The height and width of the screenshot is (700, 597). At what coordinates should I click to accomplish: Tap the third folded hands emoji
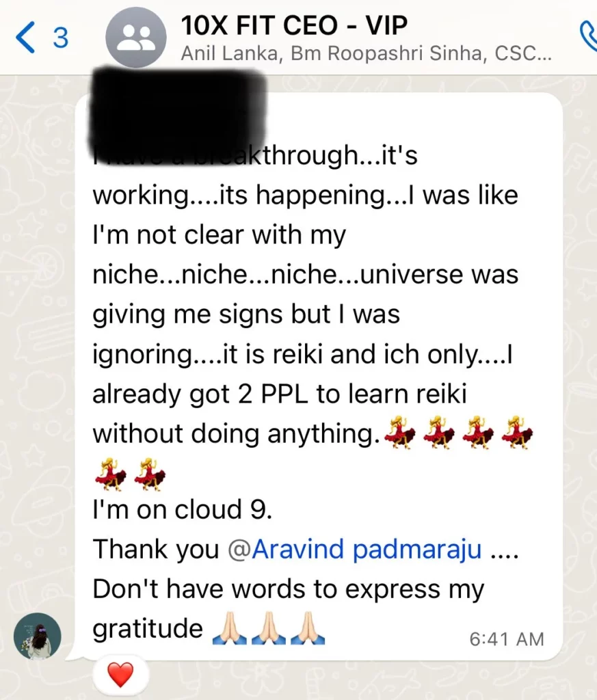(308, 628)
